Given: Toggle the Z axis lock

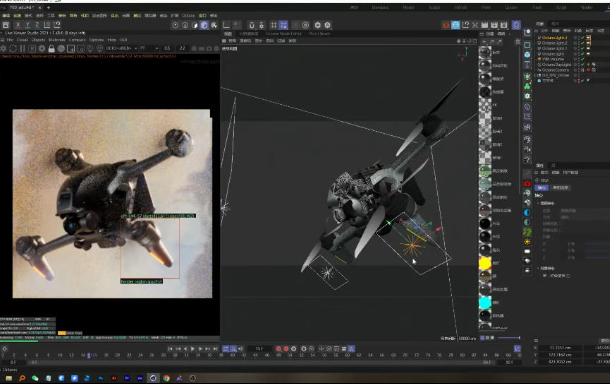Looking at the screenshot, I should pyautogui.click(x=37, y=25).
